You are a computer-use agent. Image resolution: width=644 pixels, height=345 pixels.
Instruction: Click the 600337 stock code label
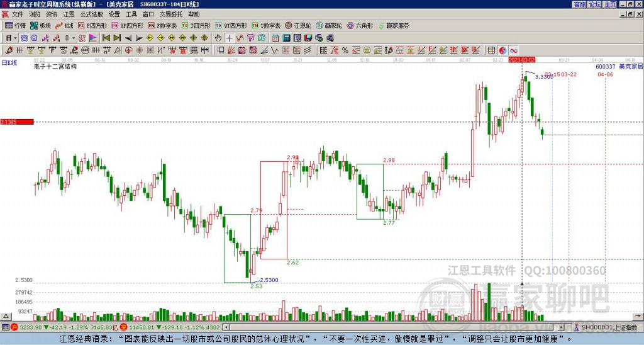pos(606,67)
